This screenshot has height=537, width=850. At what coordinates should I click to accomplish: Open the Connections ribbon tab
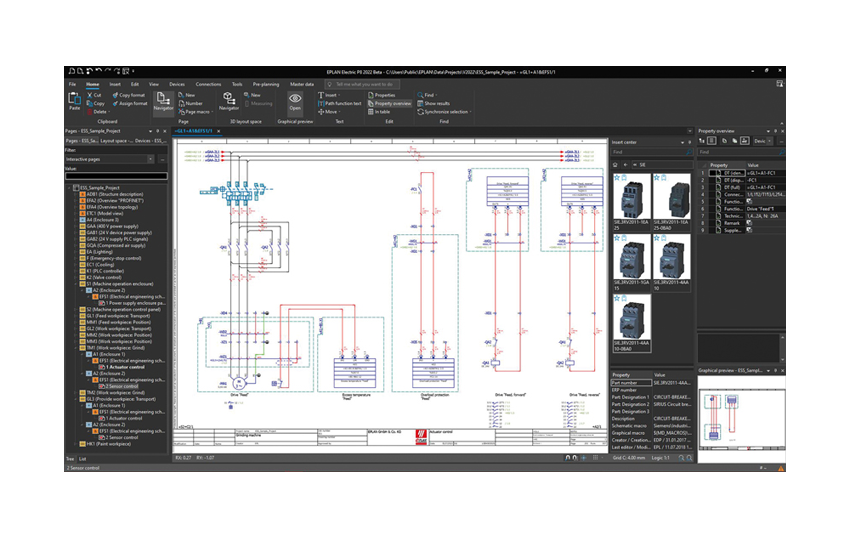tap(208, 84)
